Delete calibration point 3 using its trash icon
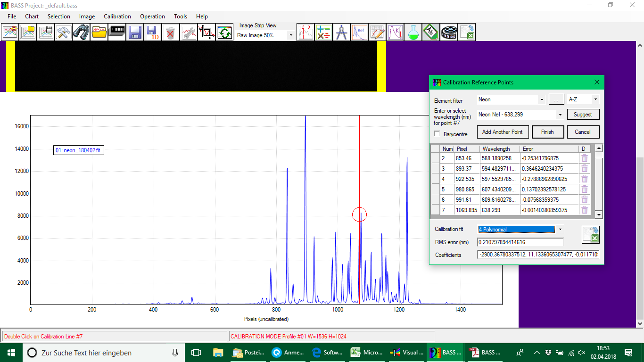This screenshot has height=362, width=644. tap(585, 169)
